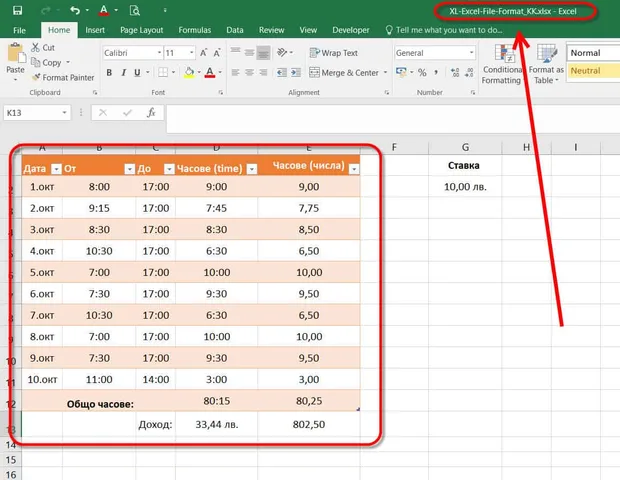Open the Дата column filter dropdown
The width and height of the screenshot is (620, 480).
point(57,169)
